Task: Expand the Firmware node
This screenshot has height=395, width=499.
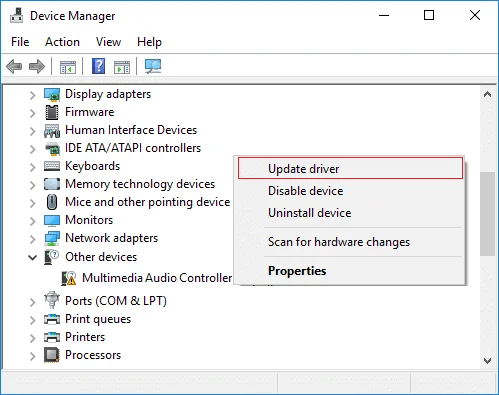Action: point(32,113)
